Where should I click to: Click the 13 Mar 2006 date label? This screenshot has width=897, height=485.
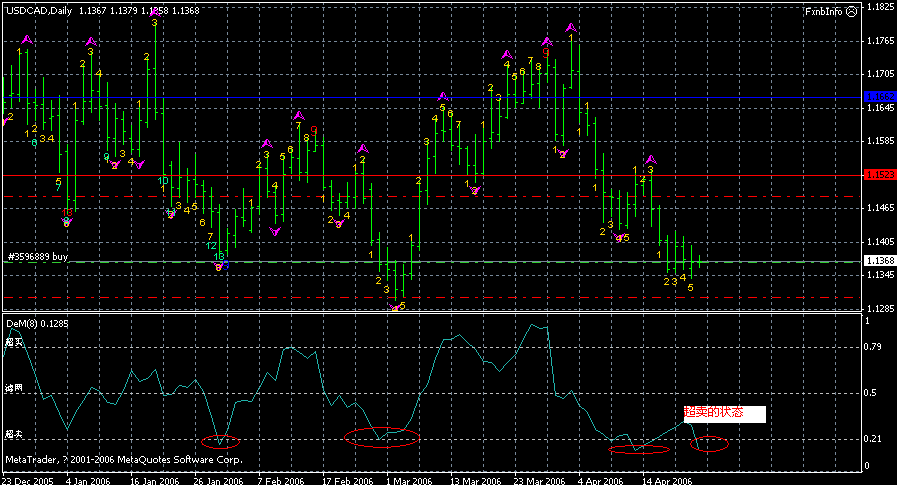click(x=475, y=480)
